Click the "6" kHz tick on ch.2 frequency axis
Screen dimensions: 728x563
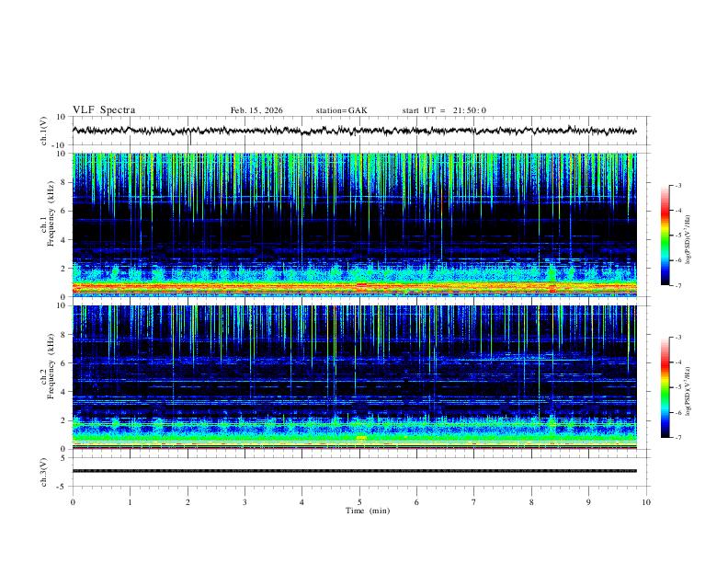[x=64, y=363]
